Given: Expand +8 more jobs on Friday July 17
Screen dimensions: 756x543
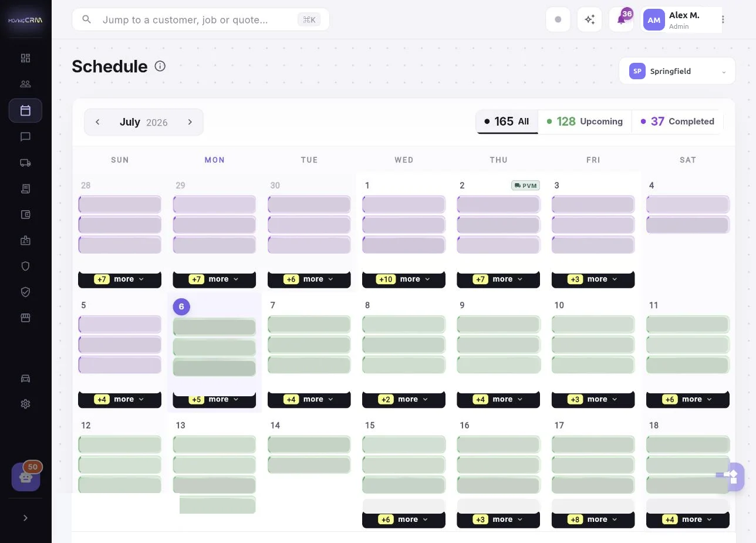Looking at the screenshot, I should pos(593,520).
